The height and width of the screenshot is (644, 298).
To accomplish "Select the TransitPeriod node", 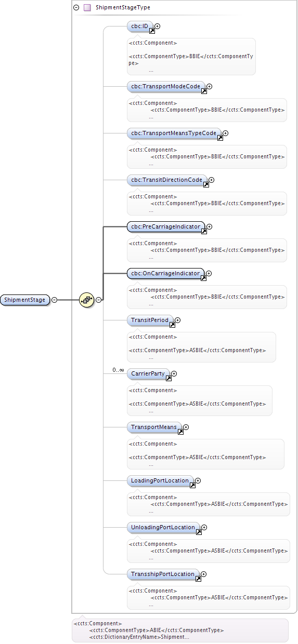I will pos(150,320).
